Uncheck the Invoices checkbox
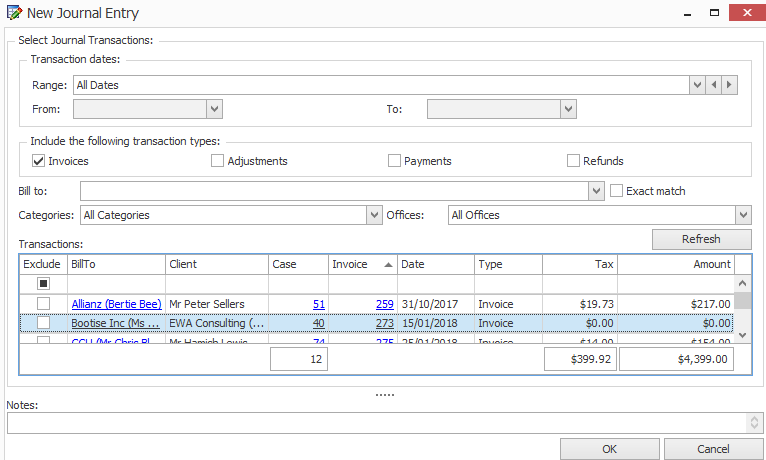 pos(39,161)
